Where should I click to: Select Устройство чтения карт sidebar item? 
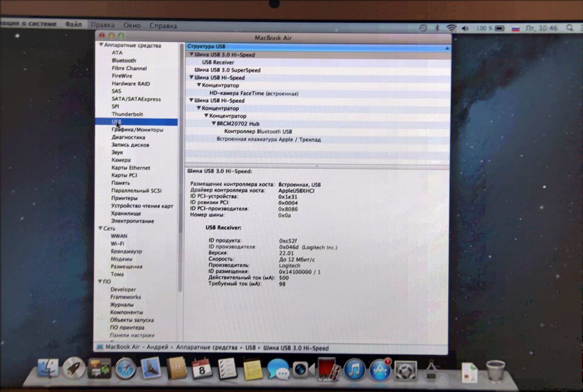(142, 206)
